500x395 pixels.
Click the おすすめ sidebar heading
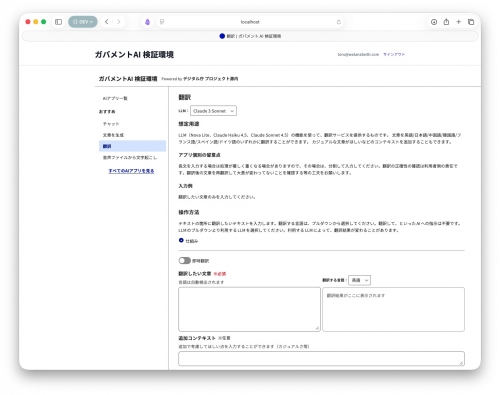[x=107, y=111]
